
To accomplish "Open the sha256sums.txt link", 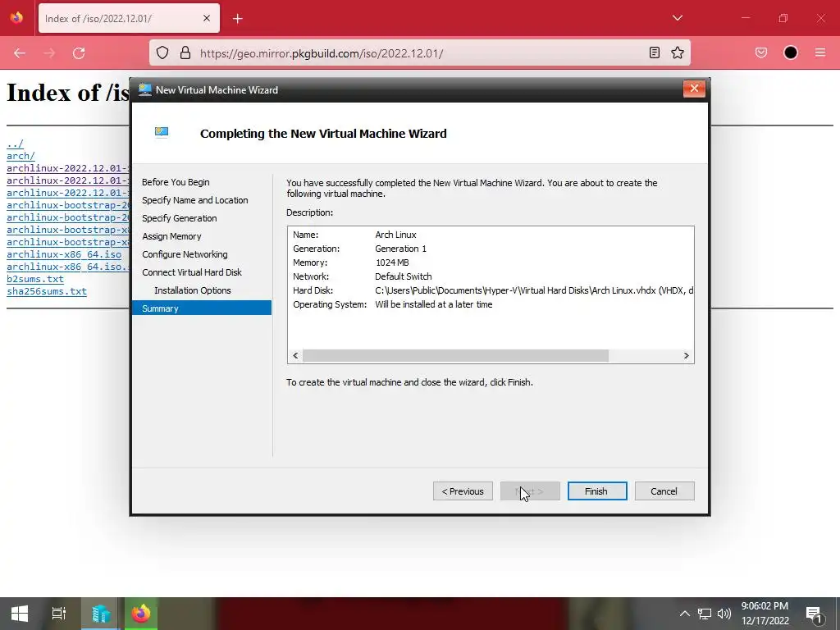I will 47,291.
